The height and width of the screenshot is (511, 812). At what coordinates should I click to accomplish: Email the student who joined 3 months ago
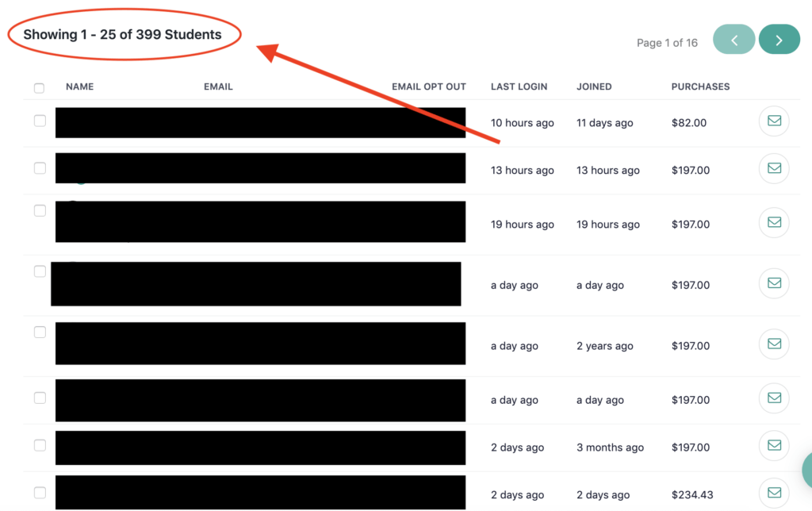(774, 445)
